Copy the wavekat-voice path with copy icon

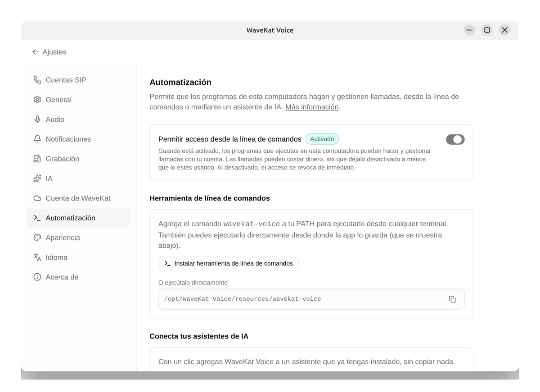pos(452,299)
